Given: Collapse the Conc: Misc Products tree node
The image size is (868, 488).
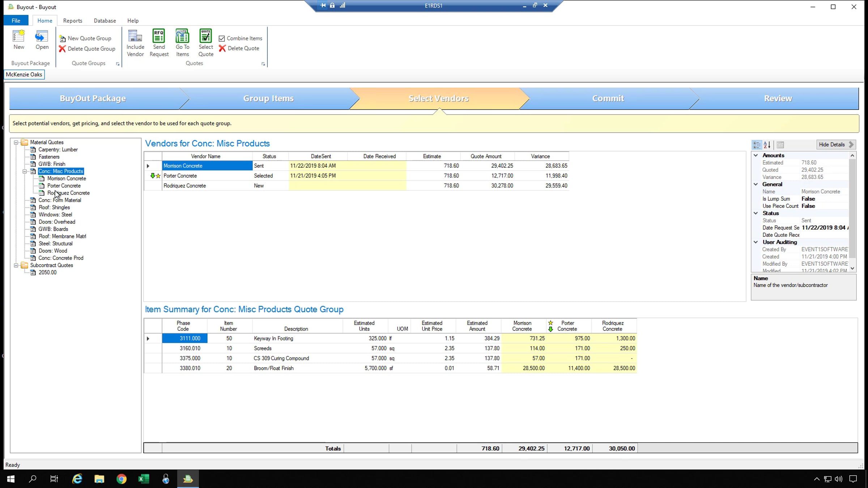Looking at the screenshot, I should pos(25,171).
